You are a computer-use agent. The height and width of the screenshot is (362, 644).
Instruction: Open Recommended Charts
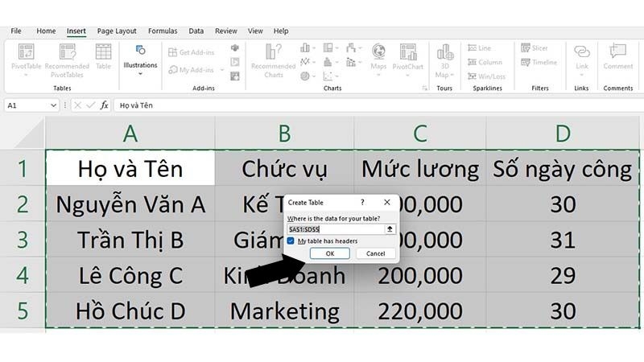click(274, 60)
